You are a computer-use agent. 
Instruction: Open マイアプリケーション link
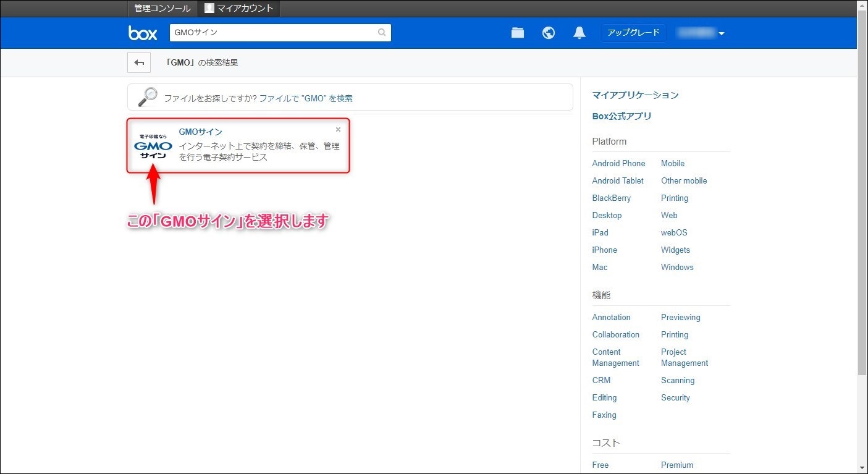[635, 95]
